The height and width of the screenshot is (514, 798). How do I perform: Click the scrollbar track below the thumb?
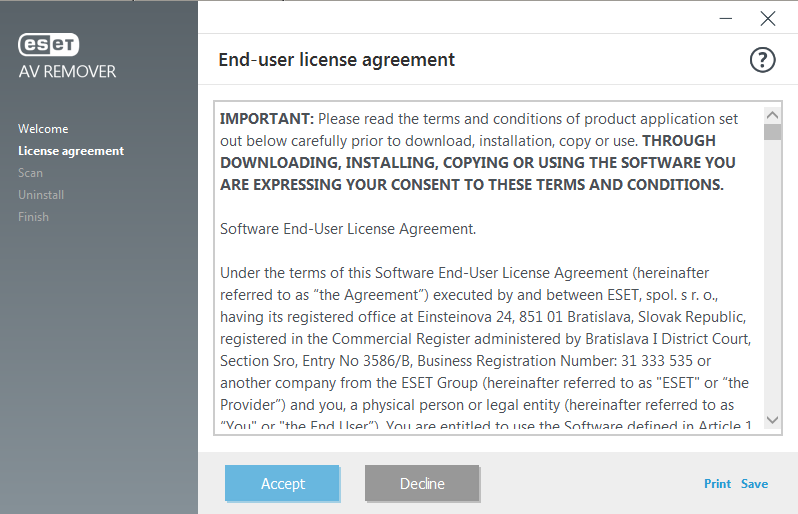tap(772, 276)
